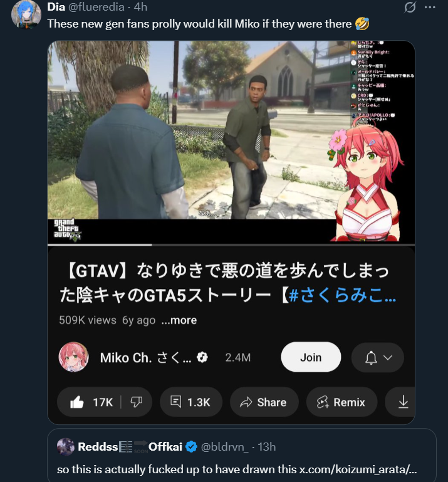Click the Join membership button

(311, 357)
